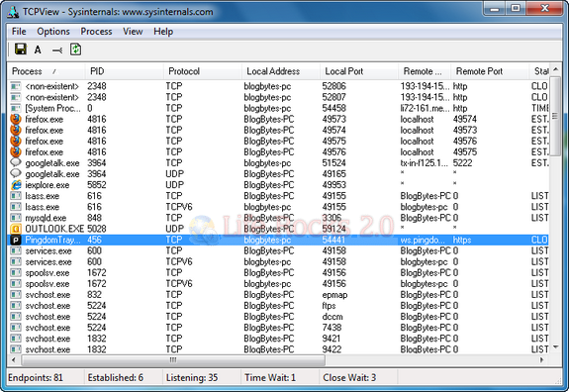Viewport: 569px width, 392px height.
Task: Click PID 5852 cell
Action: (97, 185)
